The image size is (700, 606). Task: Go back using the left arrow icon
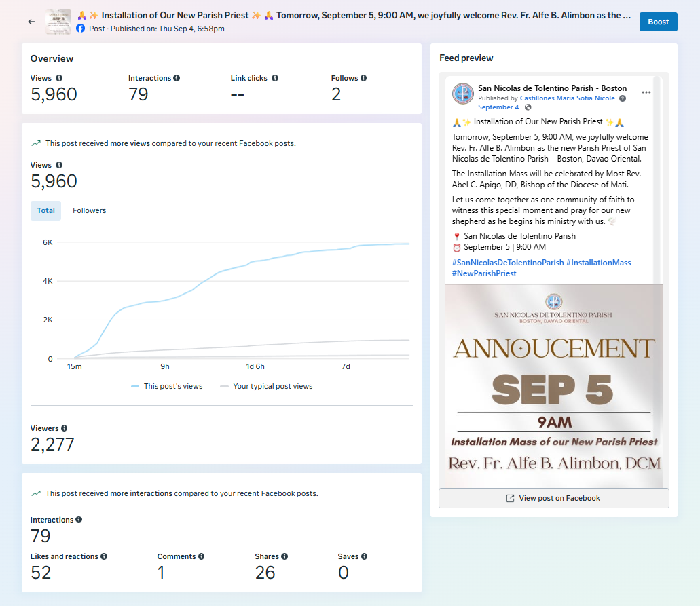click(x=31, y=22)
